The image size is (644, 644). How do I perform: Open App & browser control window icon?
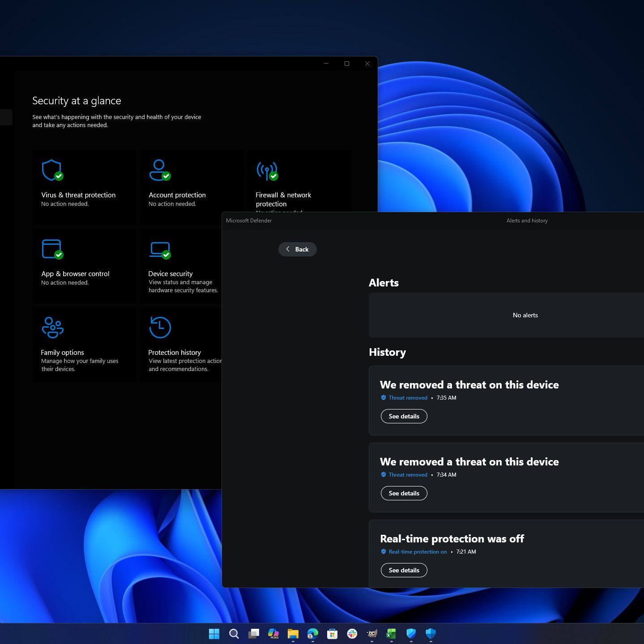(52, 249)
